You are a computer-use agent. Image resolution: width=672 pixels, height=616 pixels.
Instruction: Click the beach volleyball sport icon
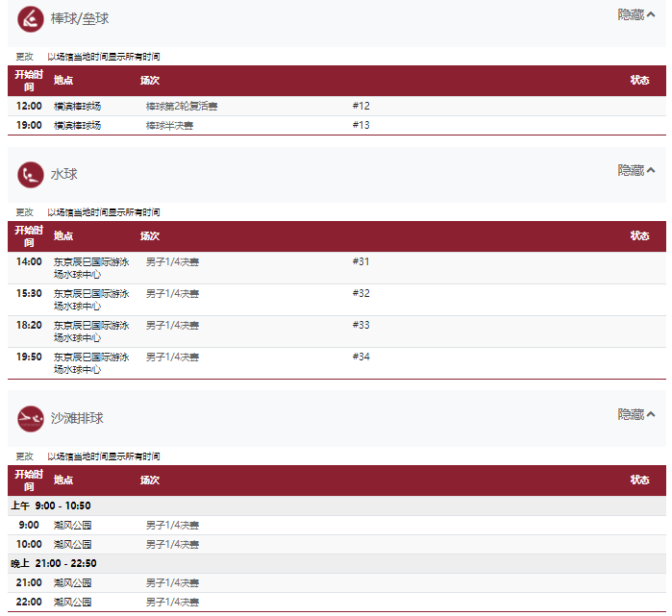click(31, 419)
